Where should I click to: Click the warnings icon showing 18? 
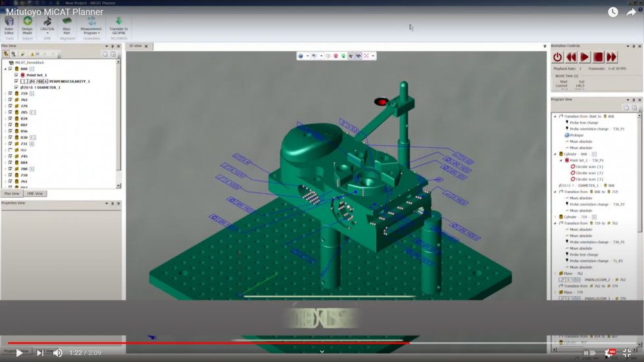click(x=34, y=54)
